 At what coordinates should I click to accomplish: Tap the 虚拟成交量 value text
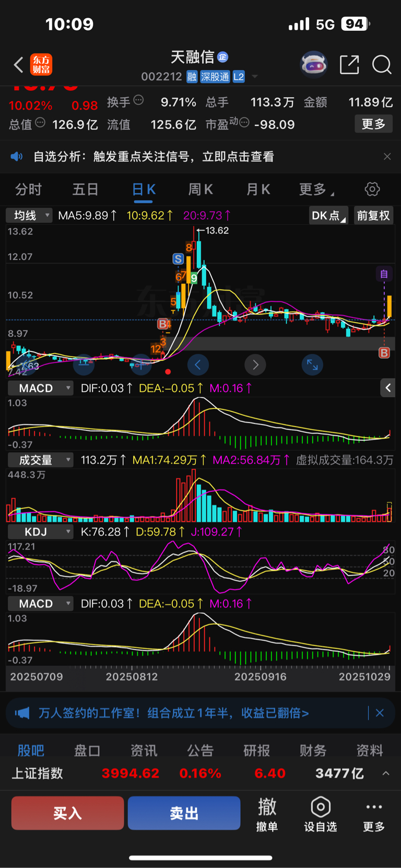[x=345, y=460]
